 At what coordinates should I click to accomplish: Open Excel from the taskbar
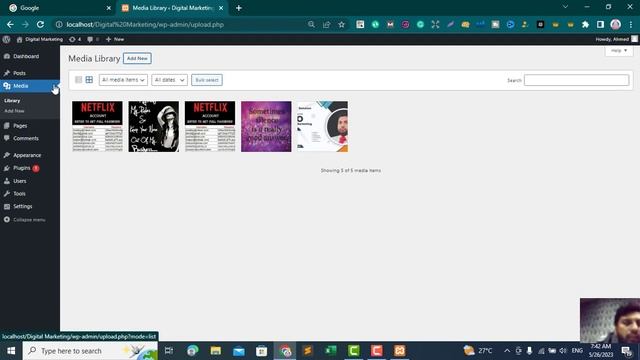click(331, 351)
